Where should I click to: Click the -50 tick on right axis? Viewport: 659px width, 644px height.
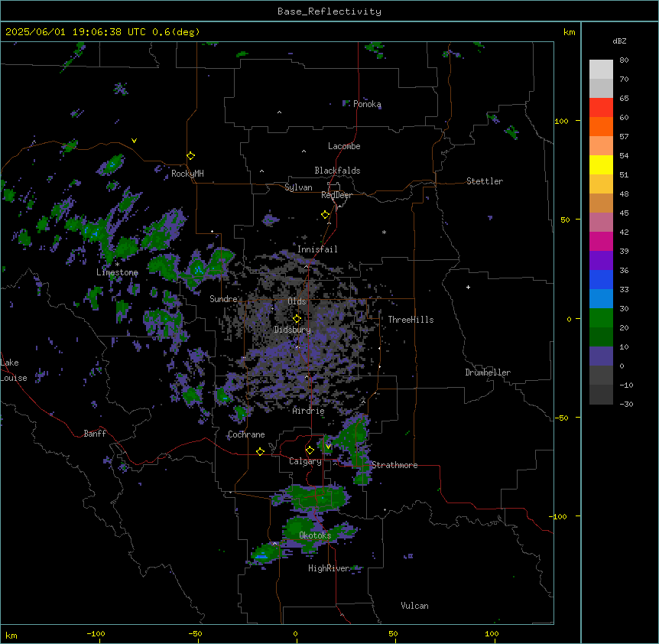pyautogui.click(x=561, y=418)
